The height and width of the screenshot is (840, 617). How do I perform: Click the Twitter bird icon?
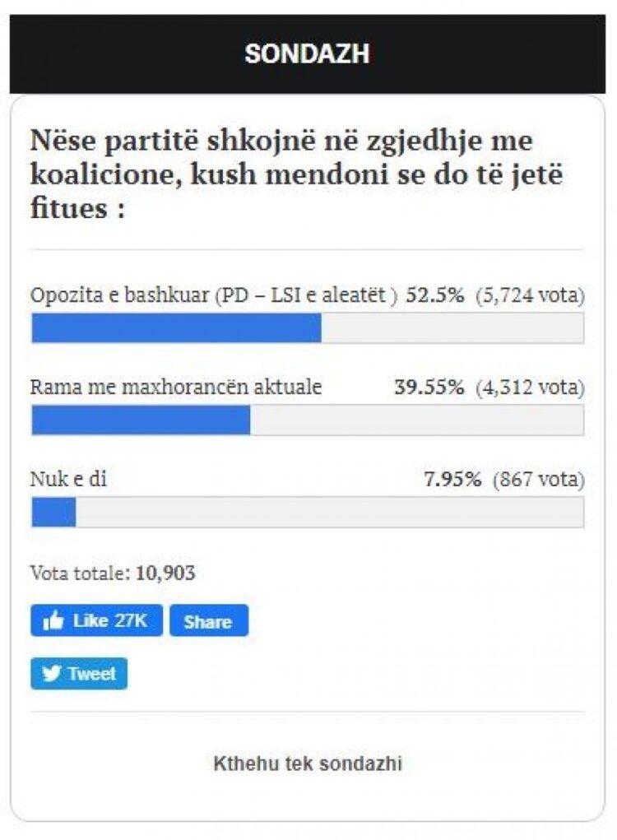coord(51,673)
